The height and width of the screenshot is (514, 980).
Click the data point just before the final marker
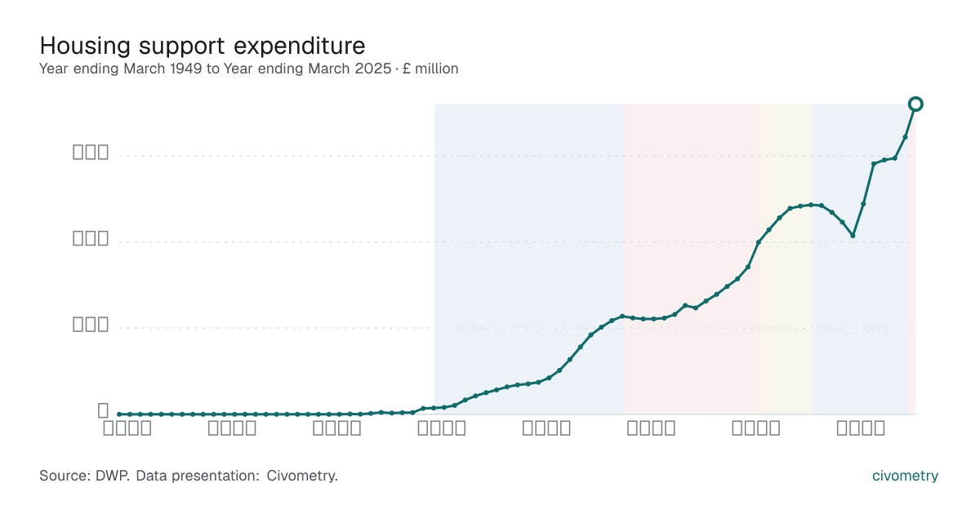[x=905, y=137]
